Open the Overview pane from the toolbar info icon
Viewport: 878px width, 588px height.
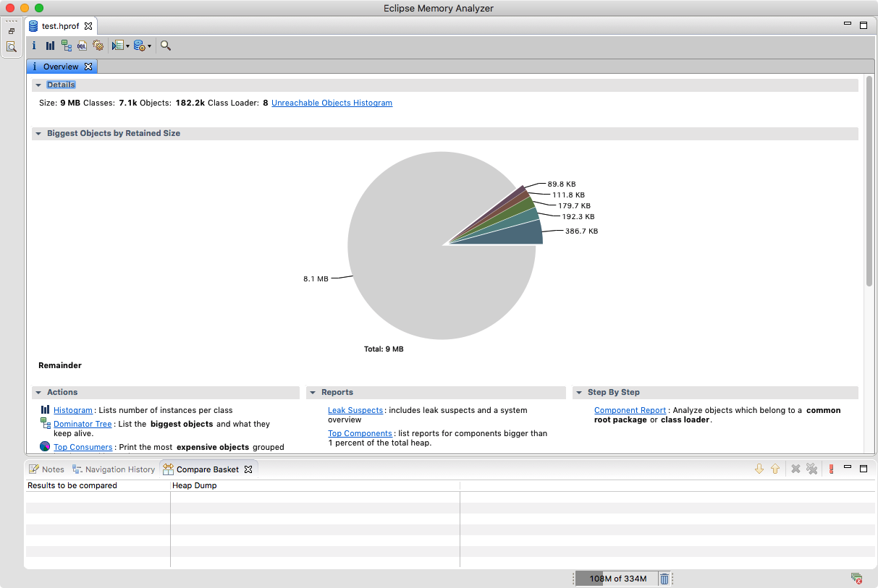(34, 46)
